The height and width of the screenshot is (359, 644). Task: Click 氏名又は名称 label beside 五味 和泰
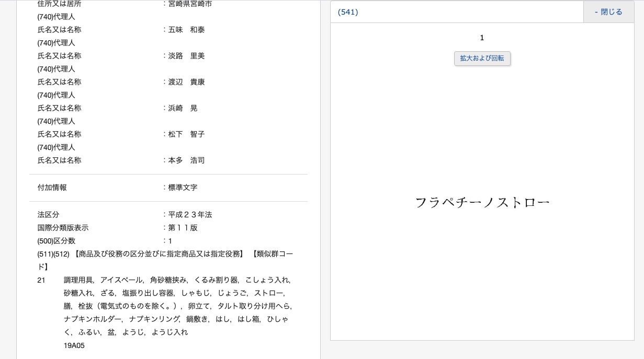pos(59,30)
